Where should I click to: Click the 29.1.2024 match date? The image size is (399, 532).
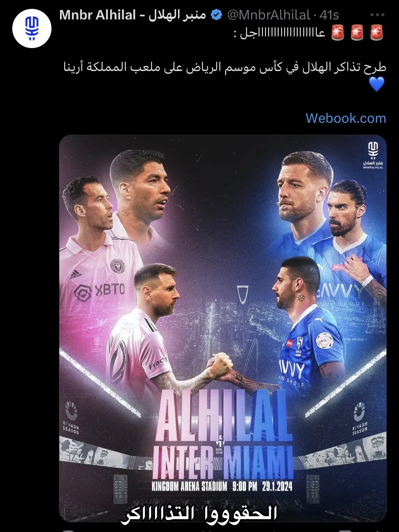pyautogui.click(x=277, y=486)
